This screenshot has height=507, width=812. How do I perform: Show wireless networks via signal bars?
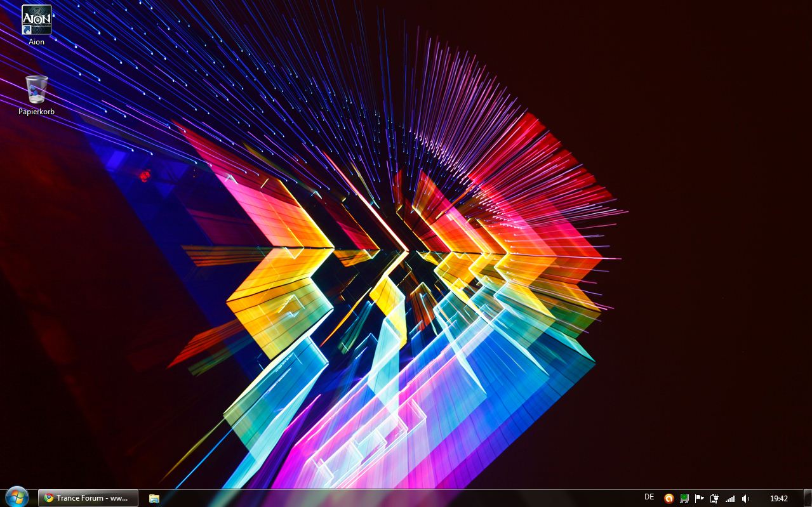(x=730, y=498)
